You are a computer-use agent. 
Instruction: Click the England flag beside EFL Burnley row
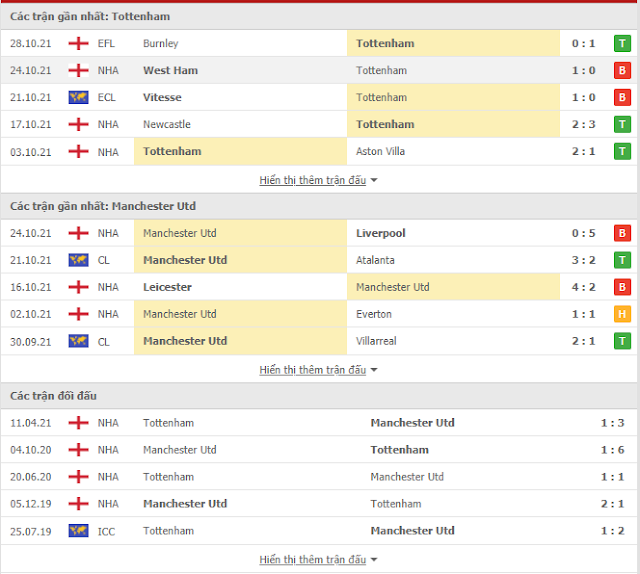(78, 43)
